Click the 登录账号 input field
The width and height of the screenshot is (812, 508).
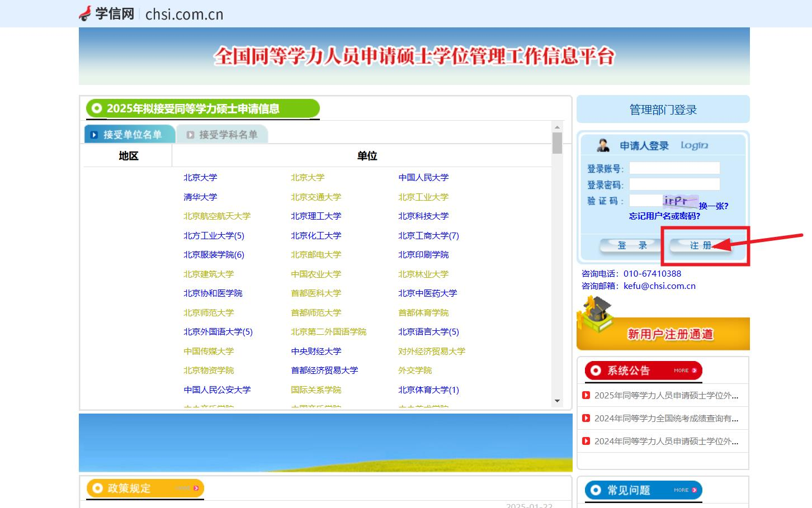tap(674, 167)
